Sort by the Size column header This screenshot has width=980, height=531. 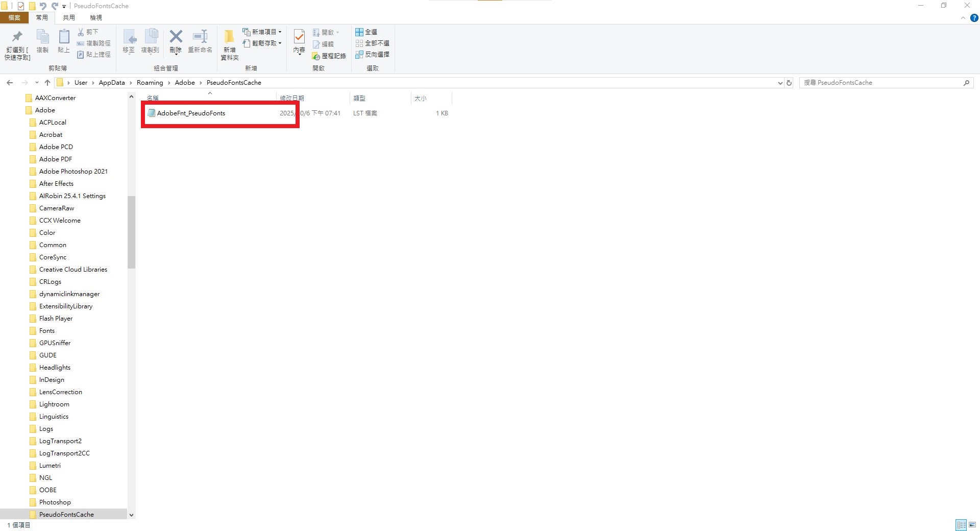tap(431, 98)
